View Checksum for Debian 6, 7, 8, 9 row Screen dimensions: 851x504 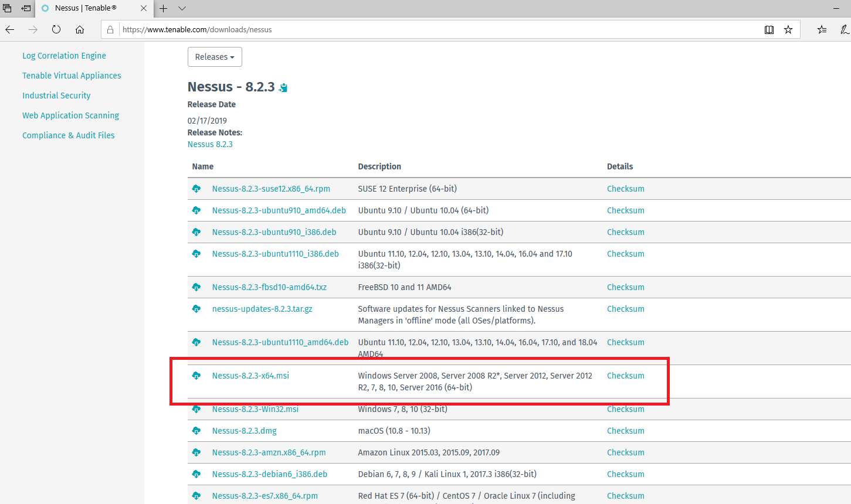click(x=626, y=474)
